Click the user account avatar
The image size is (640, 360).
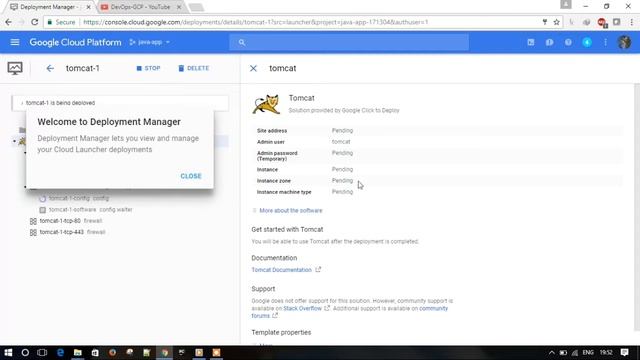624,42
